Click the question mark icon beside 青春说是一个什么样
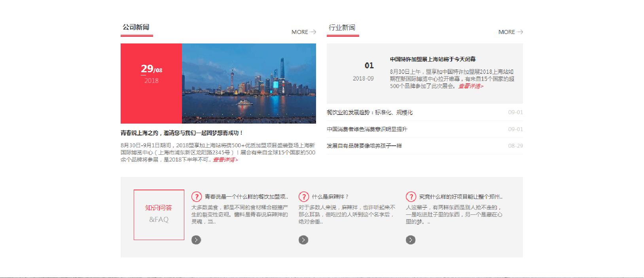The width and height of the screenshot is (644, 278). click(x=196, y=197)
